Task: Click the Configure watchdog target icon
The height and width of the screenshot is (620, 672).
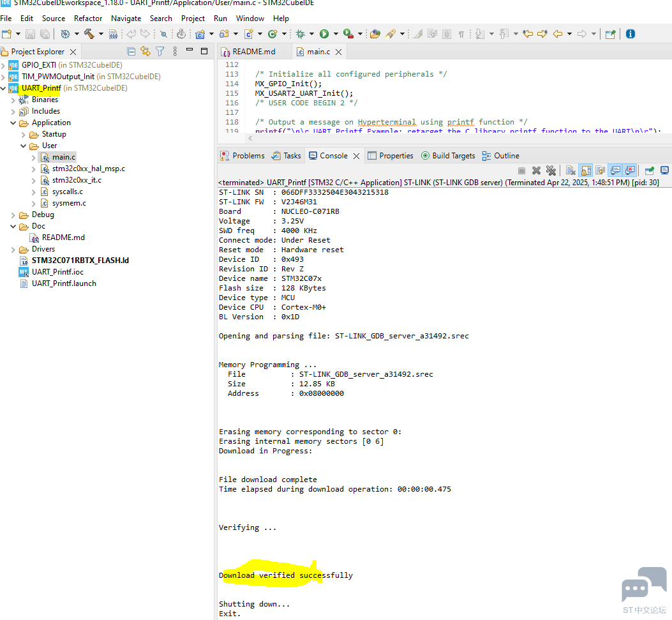Action: (65, 34)
